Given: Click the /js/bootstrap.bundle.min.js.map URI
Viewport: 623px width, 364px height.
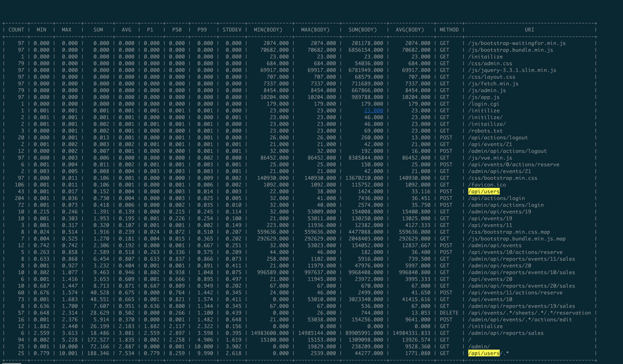Looking at the screenshot, I should tap(517, 239).
